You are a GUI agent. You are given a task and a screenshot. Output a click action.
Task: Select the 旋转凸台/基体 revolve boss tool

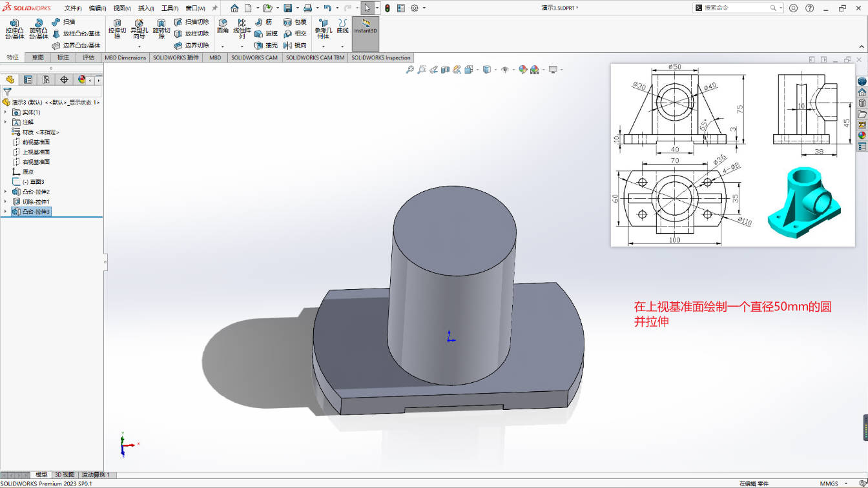click(x=38, y=29)
